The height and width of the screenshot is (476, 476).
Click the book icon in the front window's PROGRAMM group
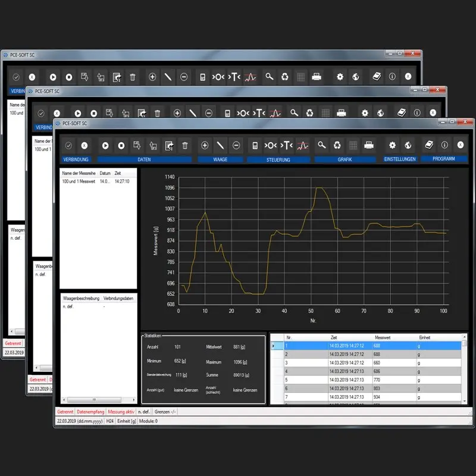tap(428, 145)
